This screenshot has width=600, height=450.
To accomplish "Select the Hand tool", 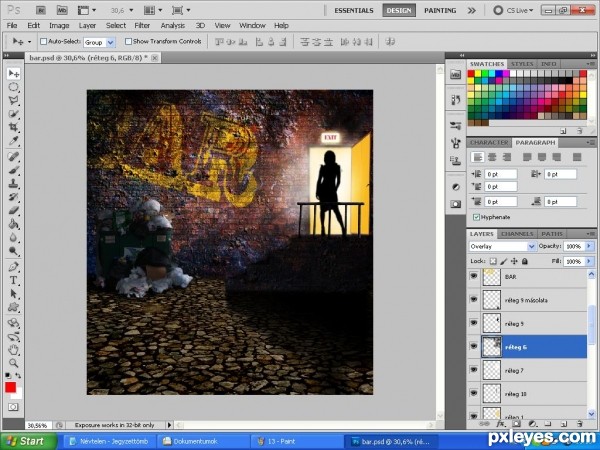I will [x=13, y=349].
